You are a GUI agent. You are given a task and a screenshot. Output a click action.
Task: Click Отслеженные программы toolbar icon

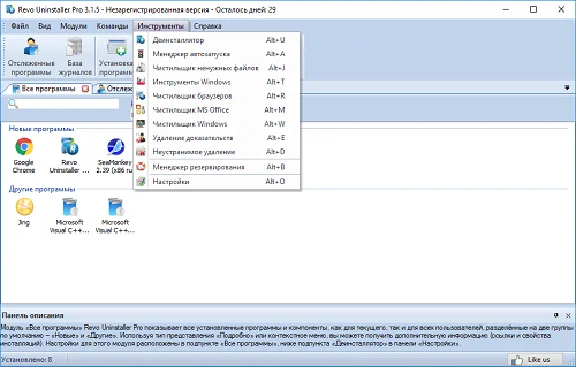[x=31, y=57]
